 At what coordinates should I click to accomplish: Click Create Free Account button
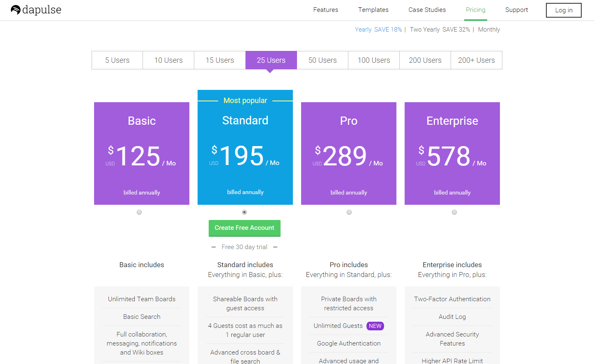click(244, 228)
